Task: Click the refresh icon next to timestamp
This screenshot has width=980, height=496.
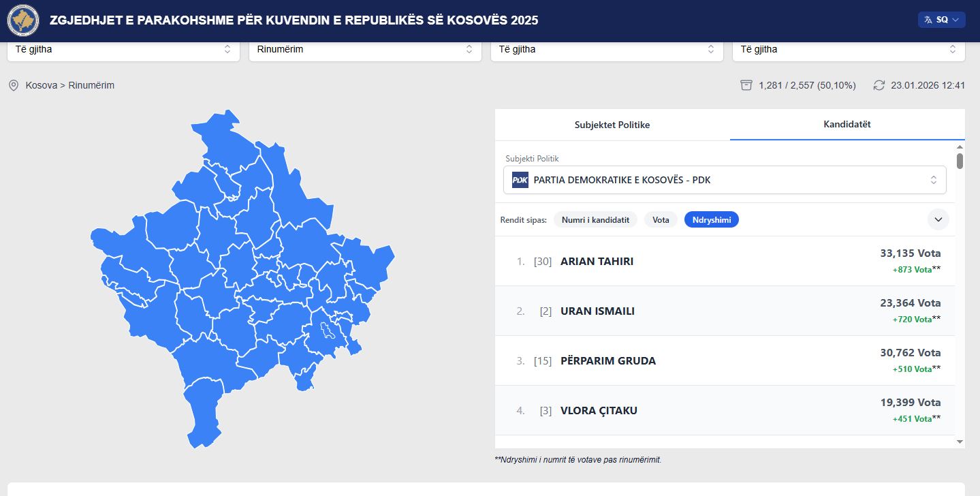Action: [879, 86]
